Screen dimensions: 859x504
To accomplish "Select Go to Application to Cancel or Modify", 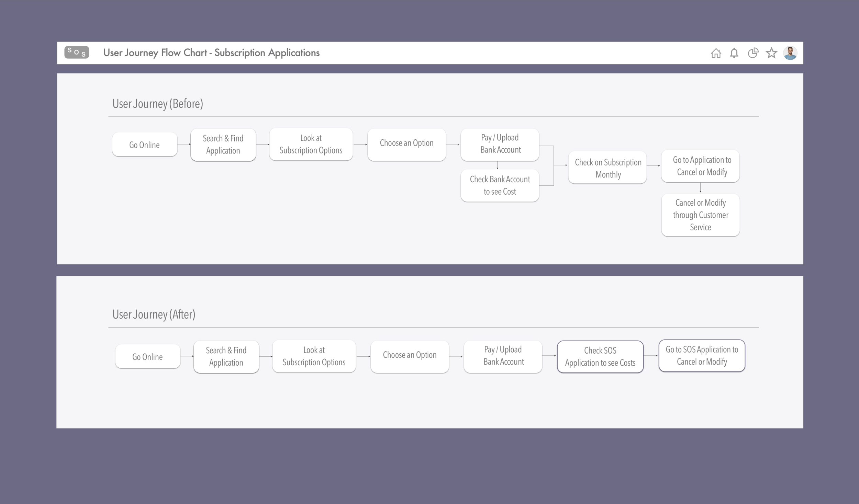I will coord(700,166).
